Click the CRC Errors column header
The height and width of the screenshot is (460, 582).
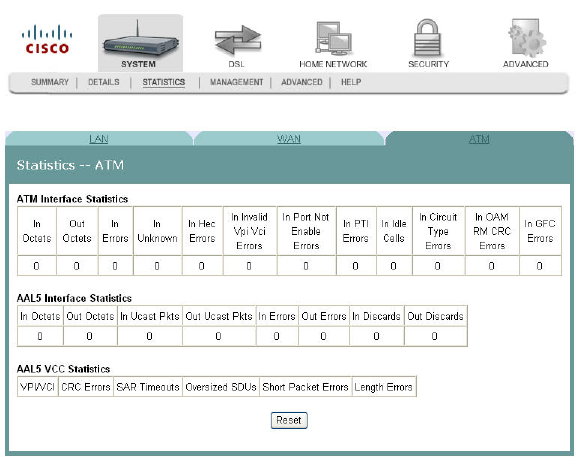pyautogui.click(x=86, y=387)
